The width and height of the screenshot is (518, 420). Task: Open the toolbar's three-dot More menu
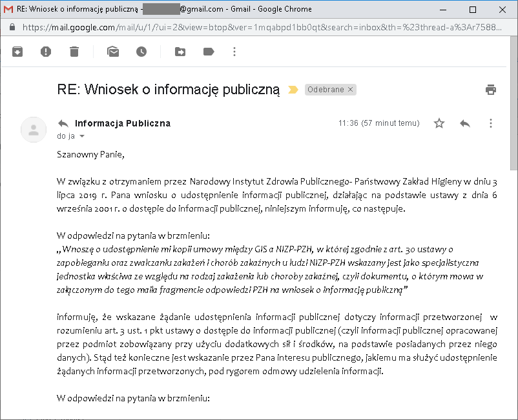(x=234, y=52)
